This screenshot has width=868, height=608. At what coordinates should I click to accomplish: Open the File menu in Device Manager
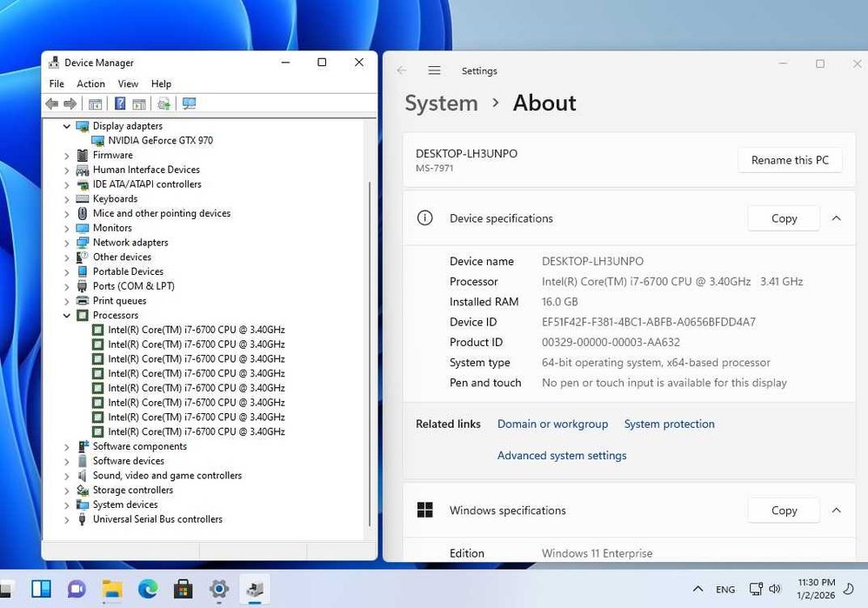(57, 84)
